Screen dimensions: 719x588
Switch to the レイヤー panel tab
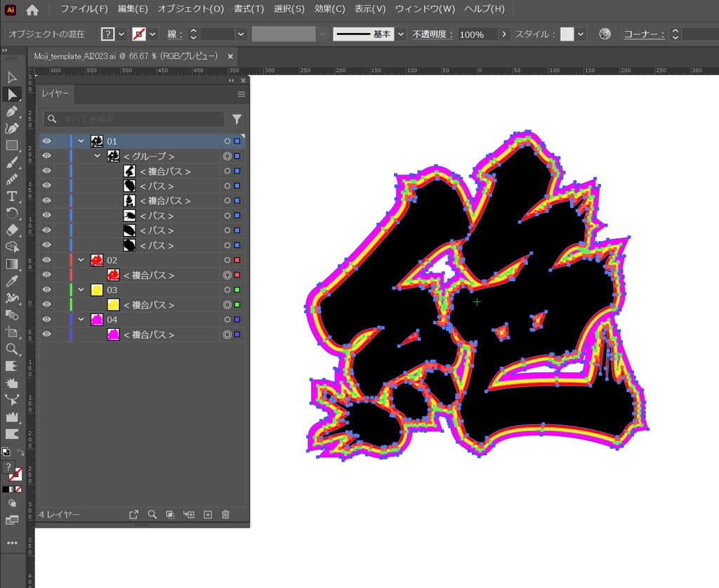coord(55,93)
